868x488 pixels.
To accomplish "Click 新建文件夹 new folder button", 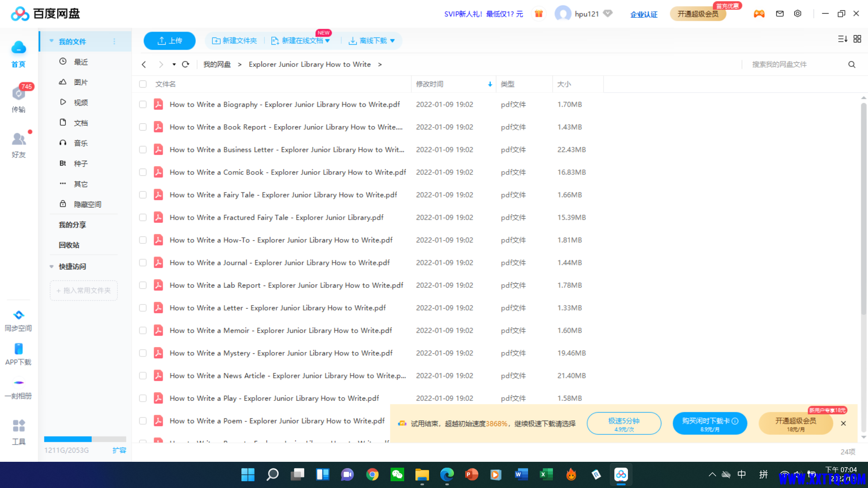I will tap(234, 41).
